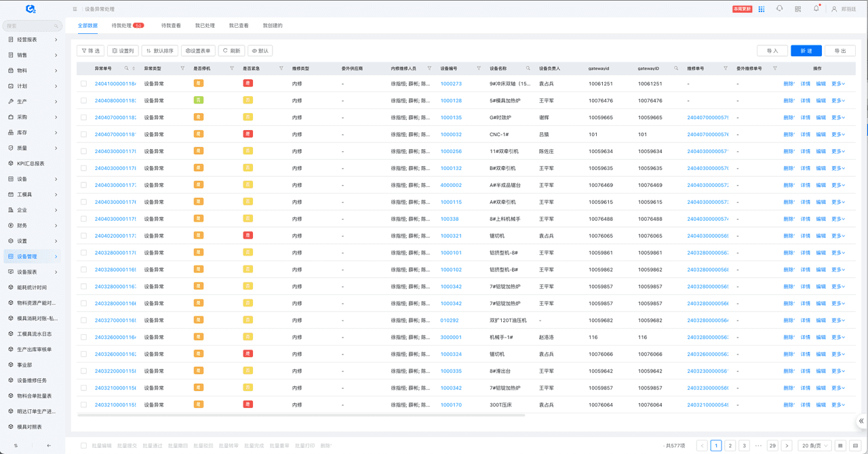Click filter icon in 是否紧急 column header
868x454 pixels.
tap(281, 68)
